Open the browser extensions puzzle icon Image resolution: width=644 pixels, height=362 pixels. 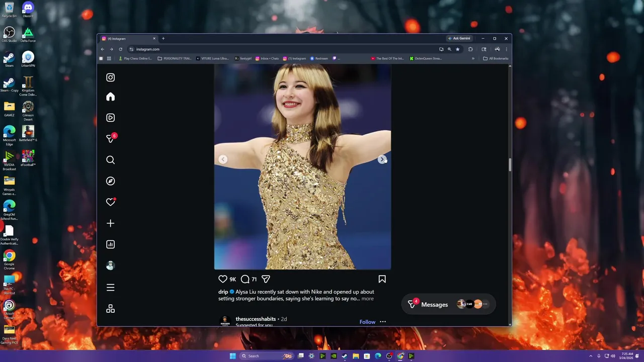pyautogui.click(x=470, y=49)
